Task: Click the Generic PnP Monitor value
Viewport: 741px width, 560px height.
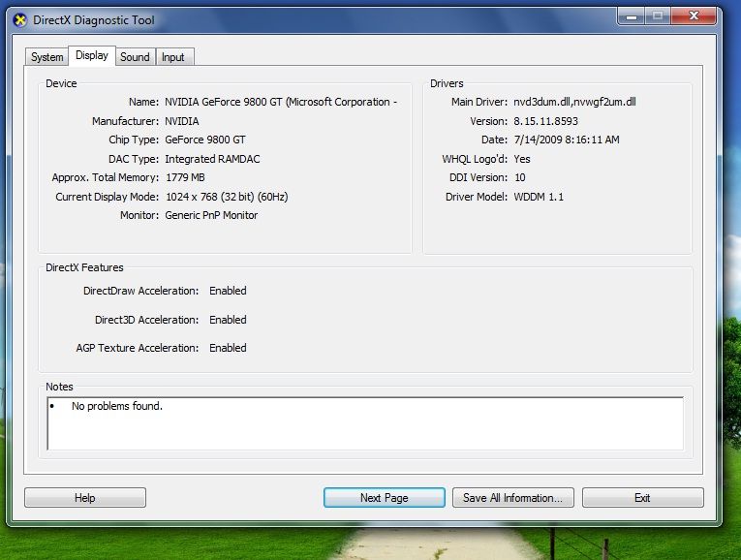Action: pyautogui.click(x=211, y=215)
